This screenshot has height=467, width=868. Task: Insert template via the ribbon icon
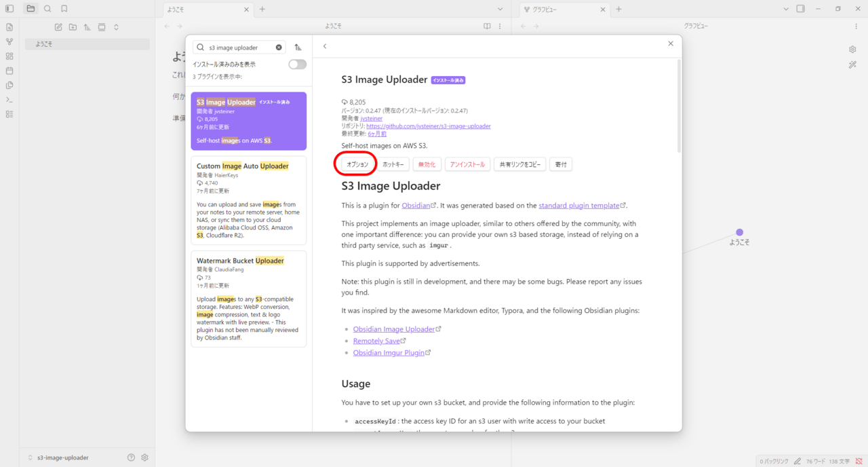[x=9, y=85]
